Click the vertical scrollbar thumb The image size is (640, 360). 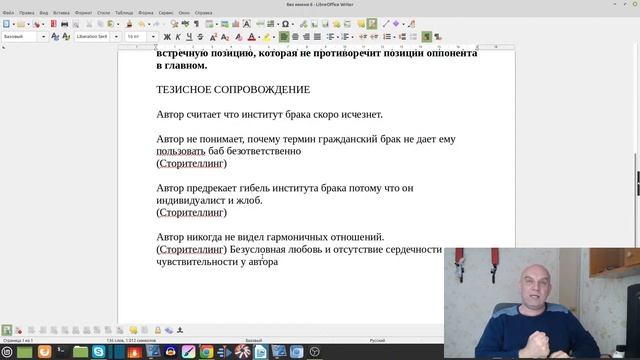coord(636,200)
